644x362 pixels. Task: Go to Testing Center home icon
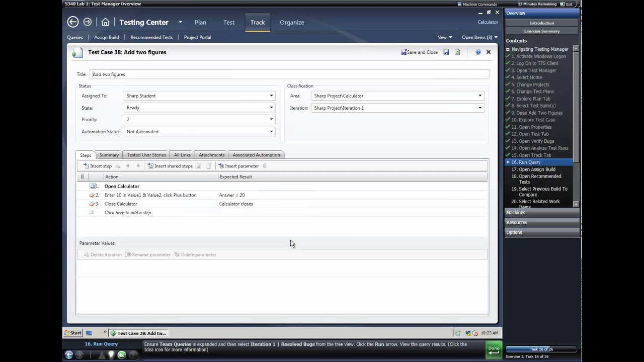click(105, 22)
